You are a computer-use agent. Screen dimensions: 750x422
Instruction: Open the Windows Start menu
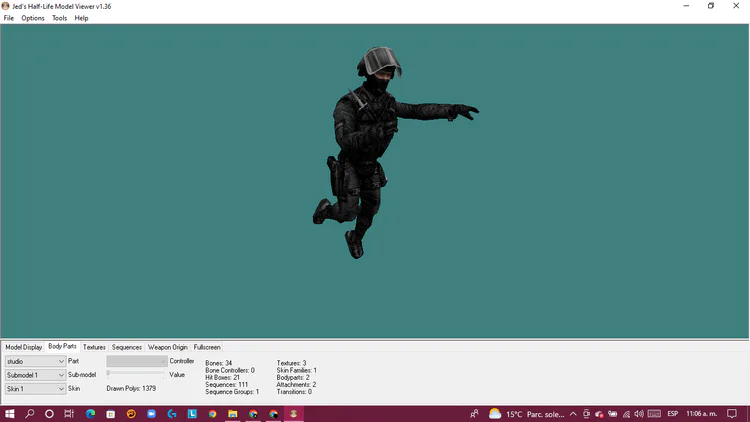click(10, 414)
